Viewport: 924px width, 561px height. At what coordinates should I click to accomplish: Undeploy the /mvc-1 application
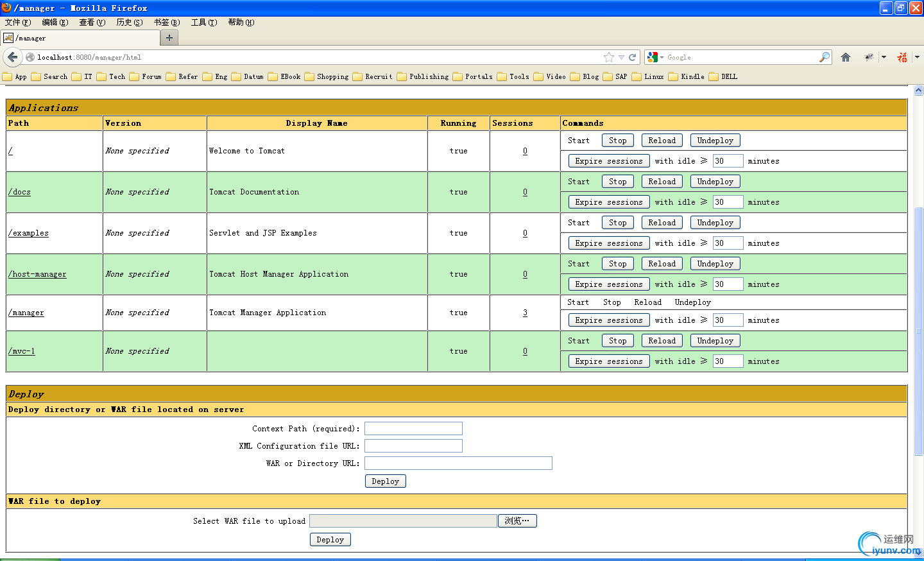click(715, 341)
